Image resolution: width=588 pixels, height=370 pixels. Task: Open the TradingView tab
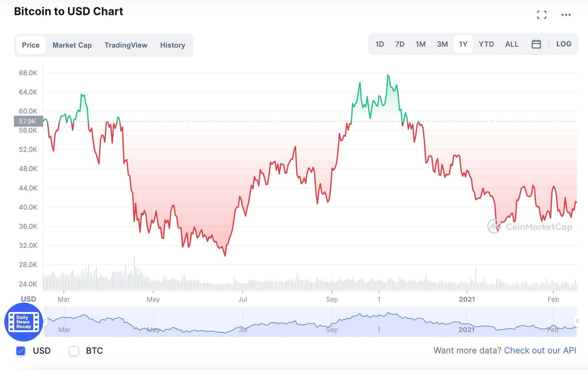tap(126, 45)
